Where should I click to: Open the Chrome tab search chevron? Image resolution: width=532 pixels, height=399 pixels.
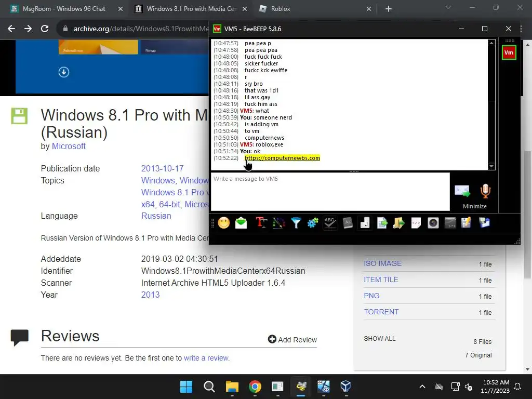pos(448,7)
